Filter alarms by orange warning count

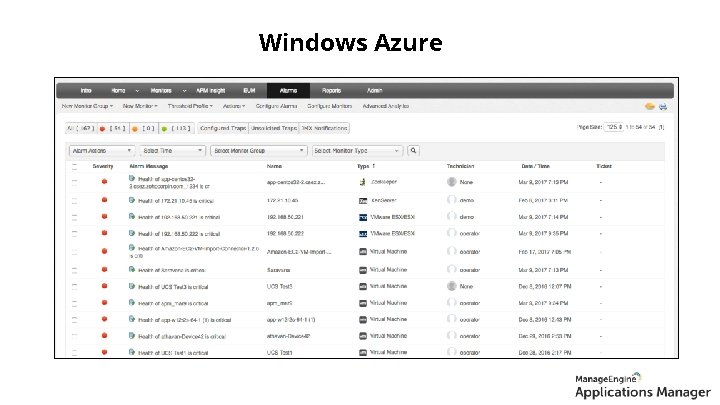click(x=144, y=129)
